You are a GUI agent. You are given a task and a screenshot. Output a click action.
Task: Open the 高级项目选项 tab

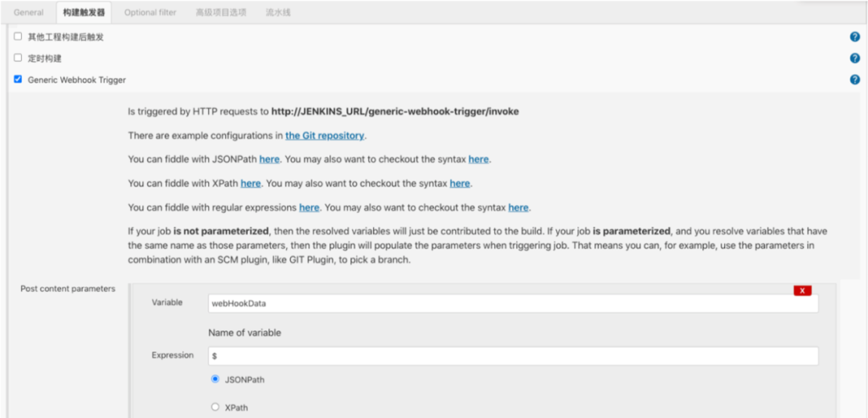(x=220, y=12)
